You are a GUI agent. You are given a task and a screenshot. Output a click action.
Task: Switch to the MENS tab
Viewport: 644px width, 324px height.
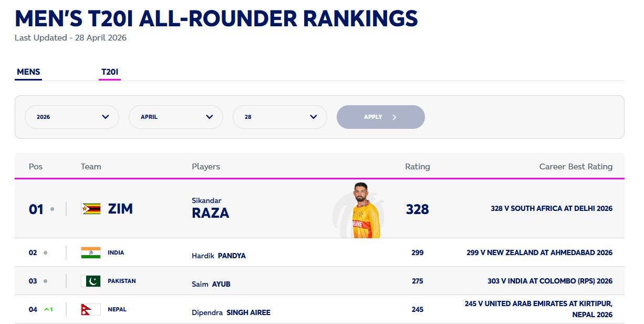[x=28, y=72]
